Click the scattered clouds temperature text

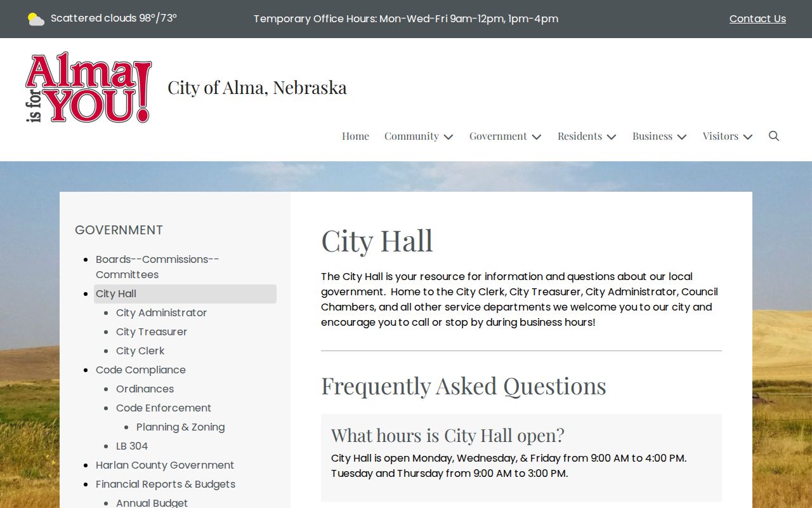[114, 18]
